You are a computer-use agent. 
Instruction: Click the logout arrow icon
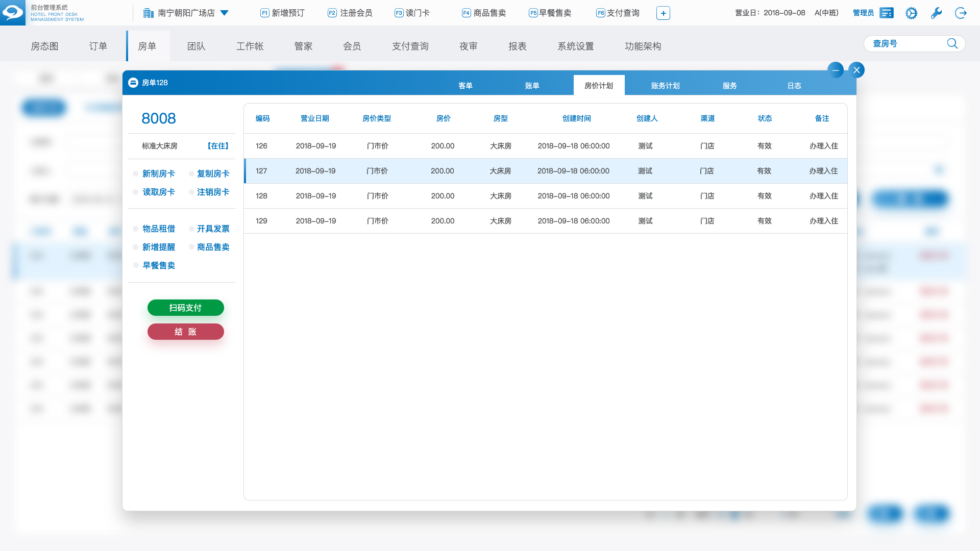pyautogui.click(x=961, y=13)
